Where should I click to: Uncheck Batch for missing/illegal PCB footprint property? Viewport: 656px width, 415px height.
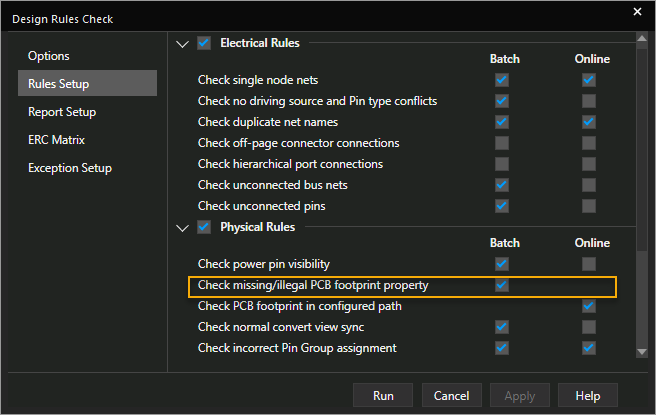(x=502, y=285)
